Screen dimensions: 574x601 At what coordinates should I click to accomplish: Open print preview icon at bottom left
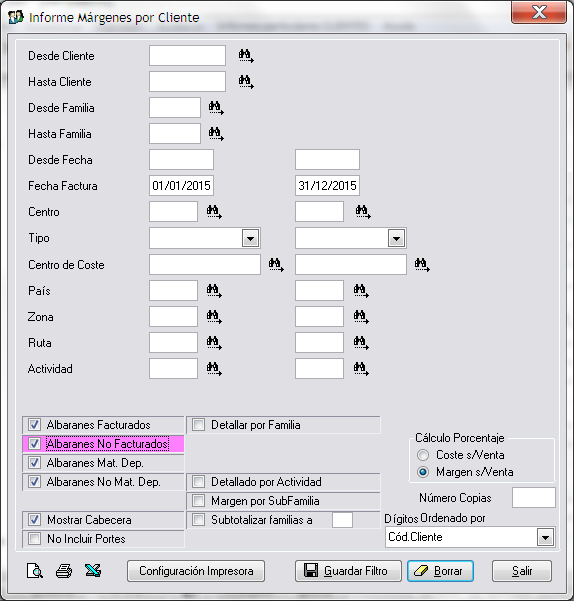click(34, 571)
